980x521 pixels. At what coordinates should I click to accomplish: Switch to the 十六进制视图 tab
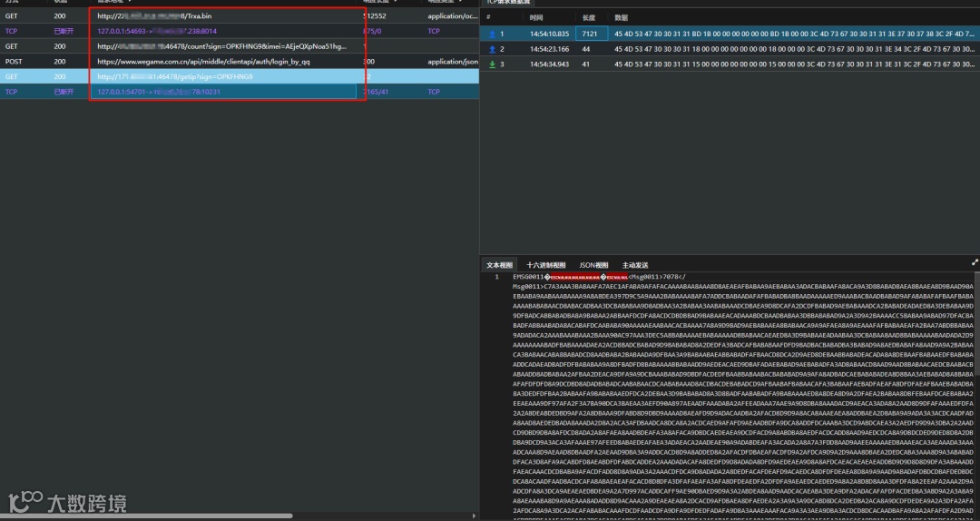(545, 265)
